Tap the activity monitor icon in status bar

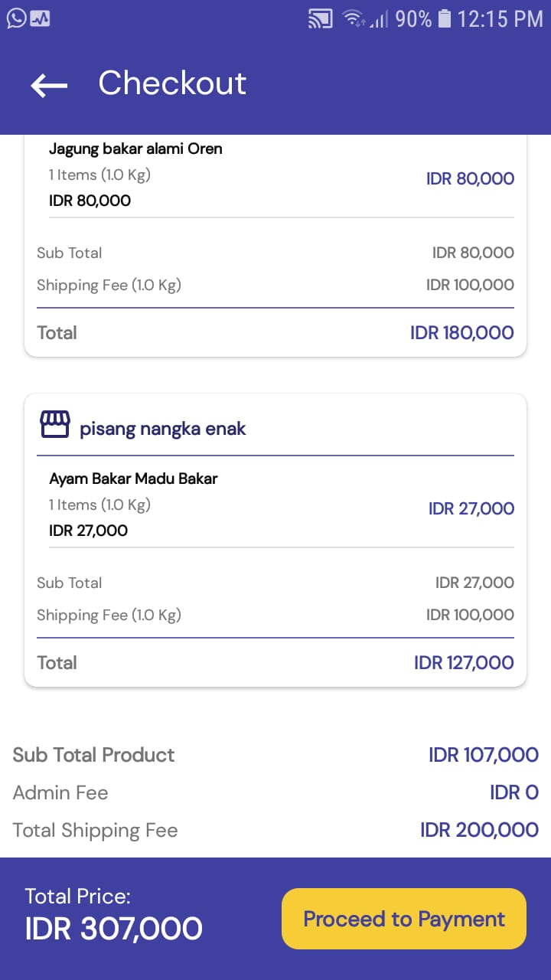[x=40, y=18]
